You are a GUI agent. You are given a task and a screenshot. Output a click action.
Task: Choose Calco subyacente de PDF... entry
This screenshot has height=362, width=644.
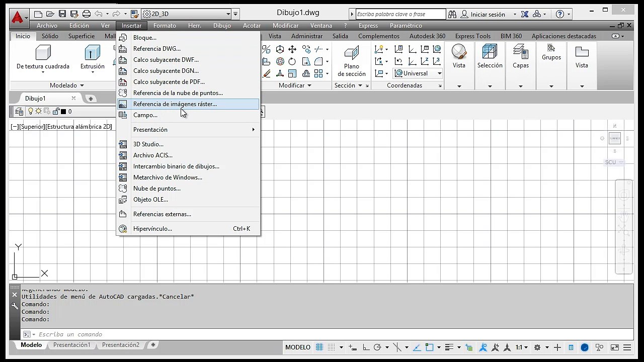188,82
